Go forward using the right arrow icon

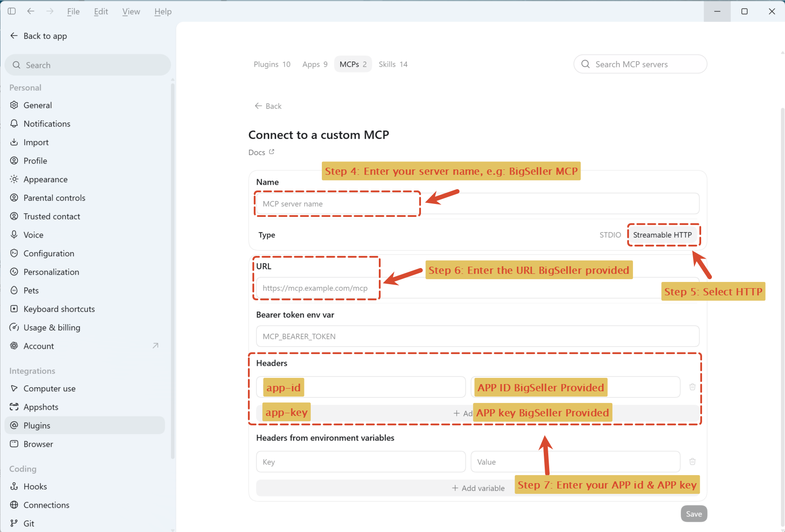click(x=50, y=11)
